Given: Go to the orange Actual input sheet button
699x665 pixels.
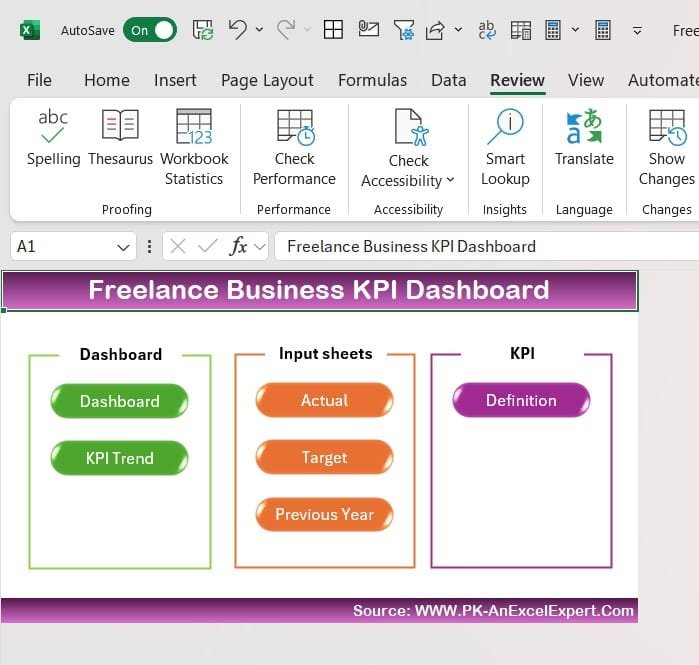Looking at the screenshot, I should click(325, 400).
